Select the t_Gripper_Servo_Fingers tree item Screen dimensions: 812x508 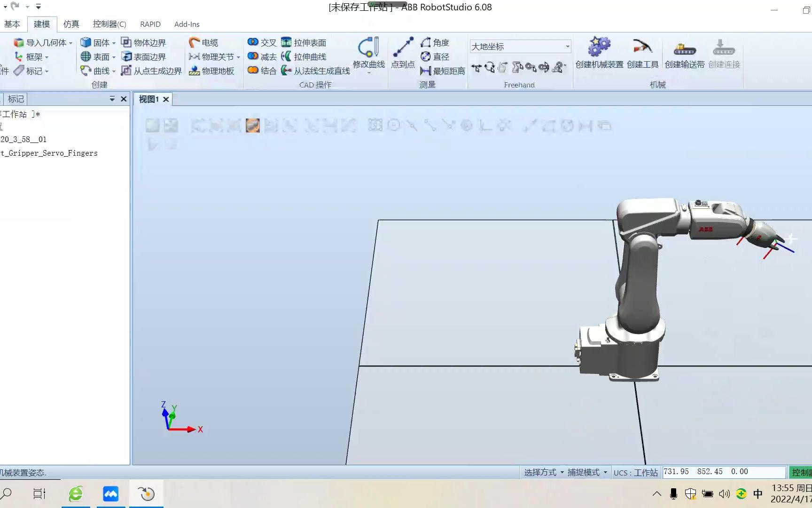click(x=49, y=153)
